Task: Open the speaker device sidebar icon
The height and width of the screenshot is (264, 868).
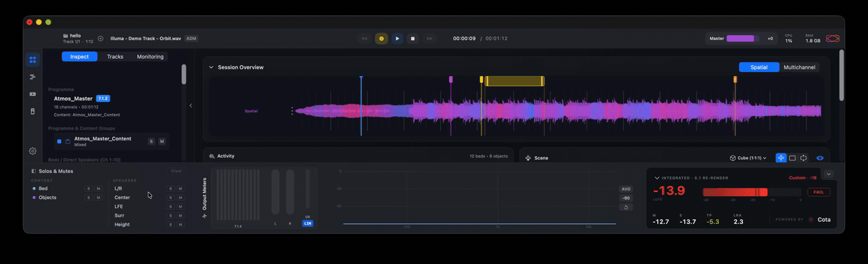Action: (33, 111)
